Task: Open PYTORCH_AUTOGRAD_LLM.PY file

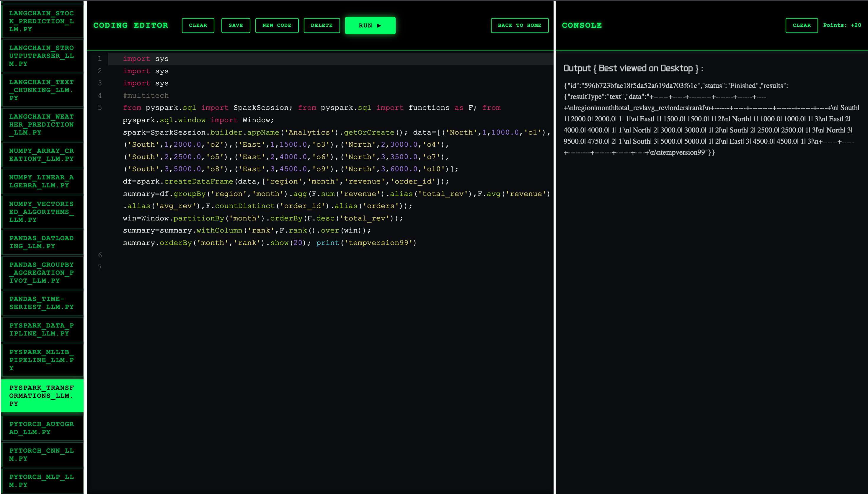Action: point(42,428)
